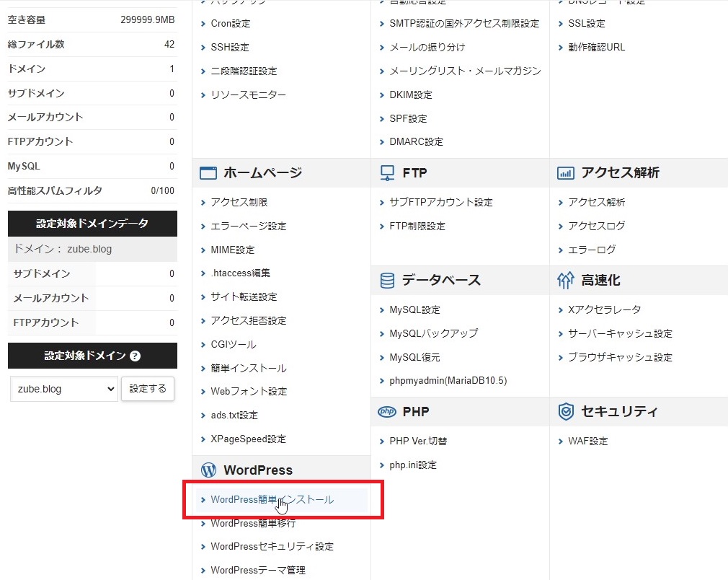Click the 高速化 arrows icon
This screenshot has height=580, width=728.
[x=566, y=280]
